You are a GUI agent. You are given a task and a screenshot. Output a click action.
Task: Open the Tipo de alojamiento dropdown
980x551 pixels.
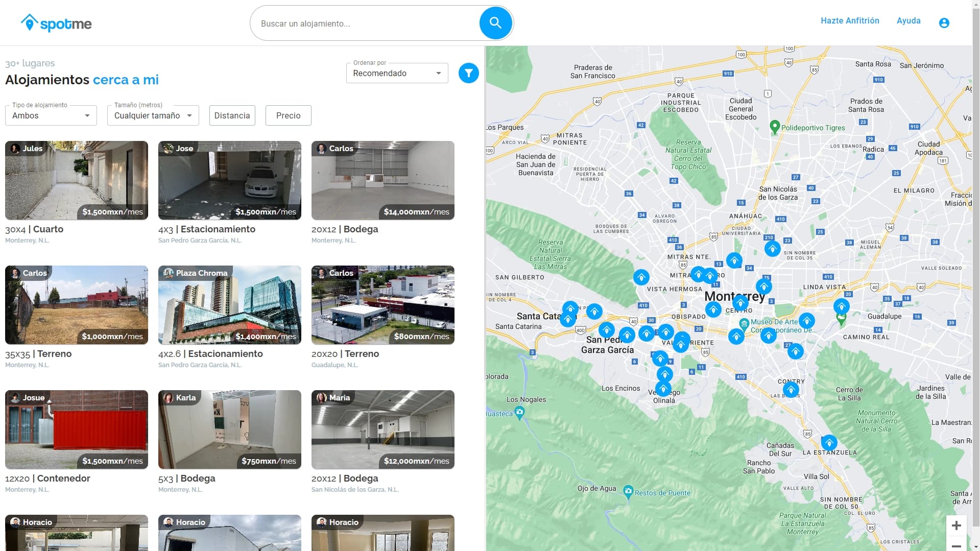(x=51, y=115)
